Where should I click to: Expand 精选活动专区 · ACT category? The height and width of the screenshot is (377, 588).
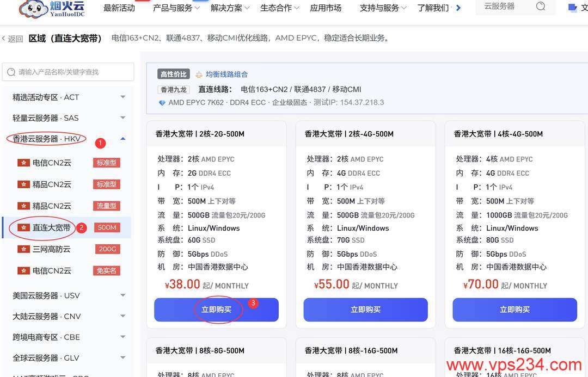pyautogui.click(x=69, y=97)
